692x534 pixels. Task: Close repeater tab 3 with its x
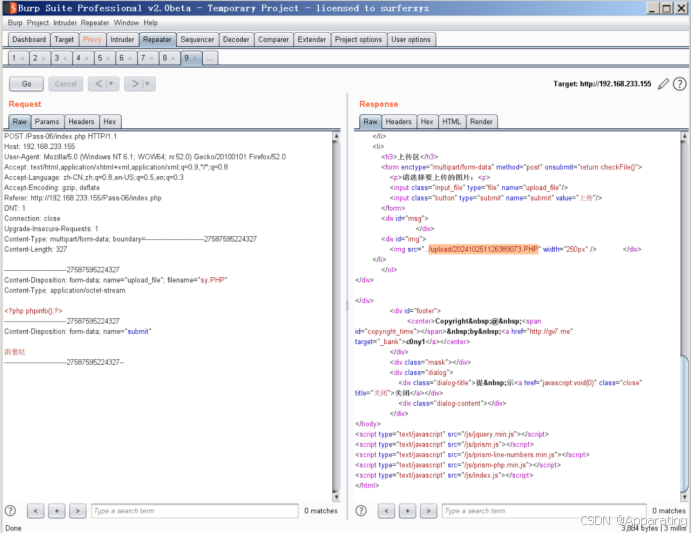pyautogui.click(x=65, y=58)
